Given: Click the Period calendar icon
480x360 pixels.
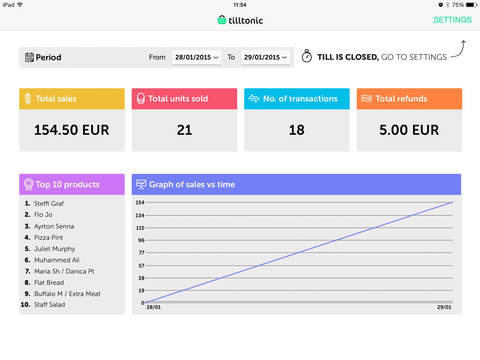Looking at the screenshot, I should 29,57.
